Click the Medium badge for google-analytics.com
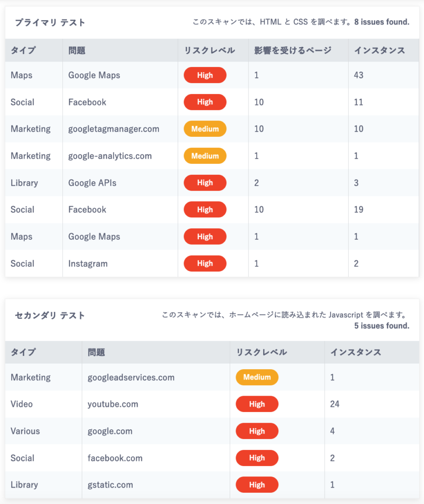Screen dimensions: 424x504 coord(205,156)
